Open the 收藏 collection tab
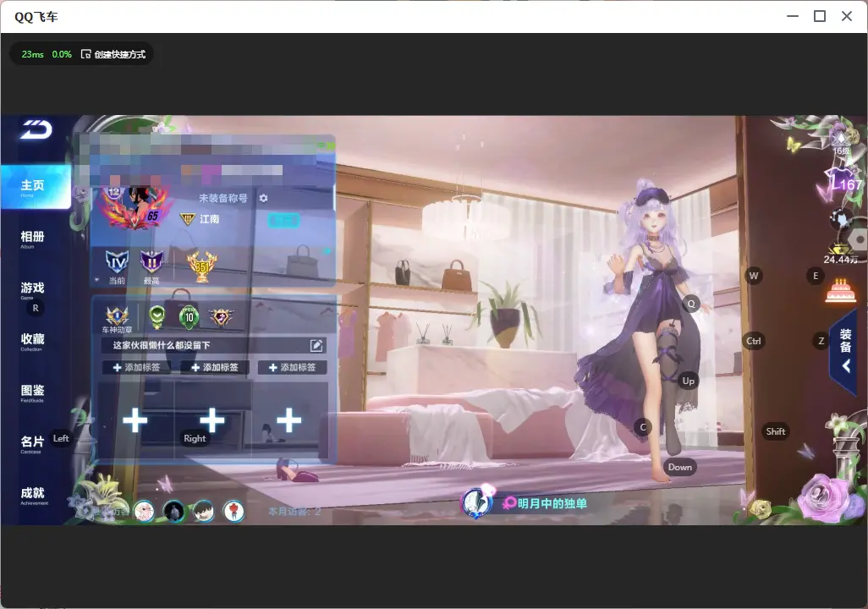Viewport: 868px width, 609px height. (x=32, y=341)
